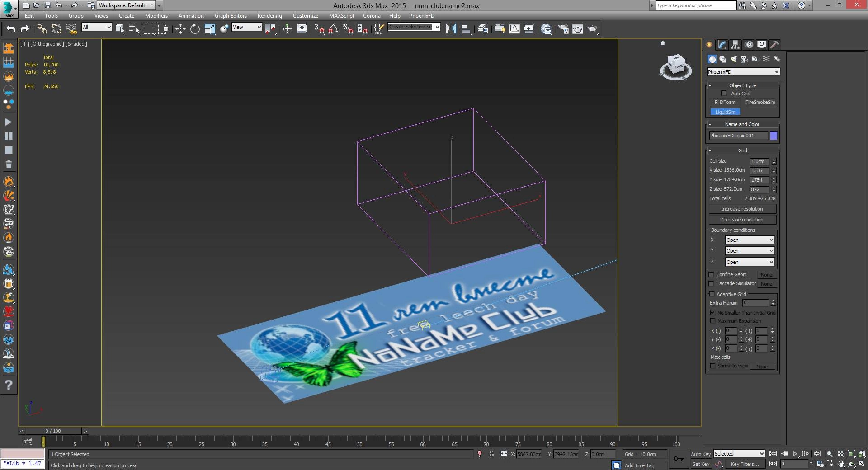Toggle Percent Snap in main toolbar

pyautogui.click(x=348, y=29)
